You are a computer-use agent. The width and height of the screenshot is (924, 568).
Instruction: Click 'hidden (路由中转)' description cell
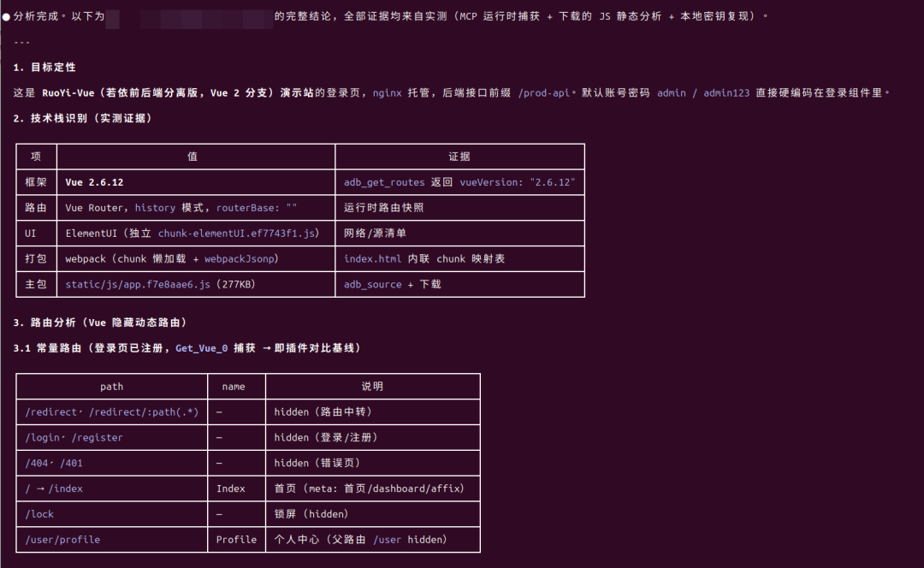click(372, 411)
